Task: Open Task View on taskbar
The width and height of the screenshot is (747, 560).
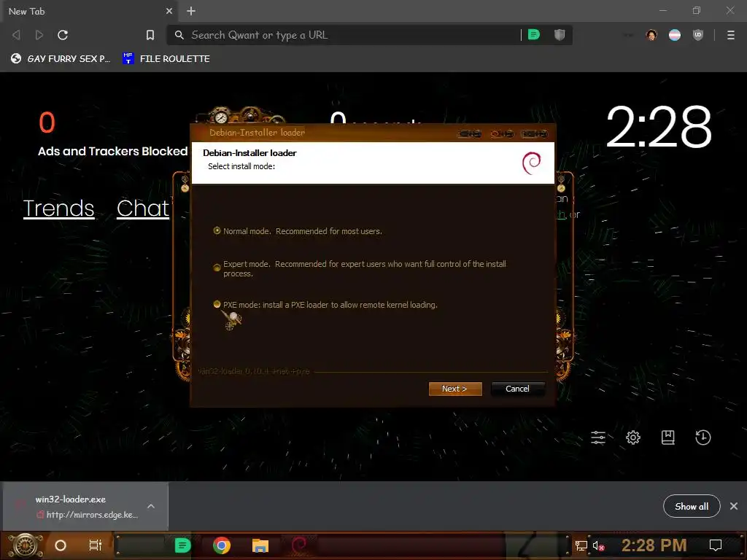Action: click(96, 545)
